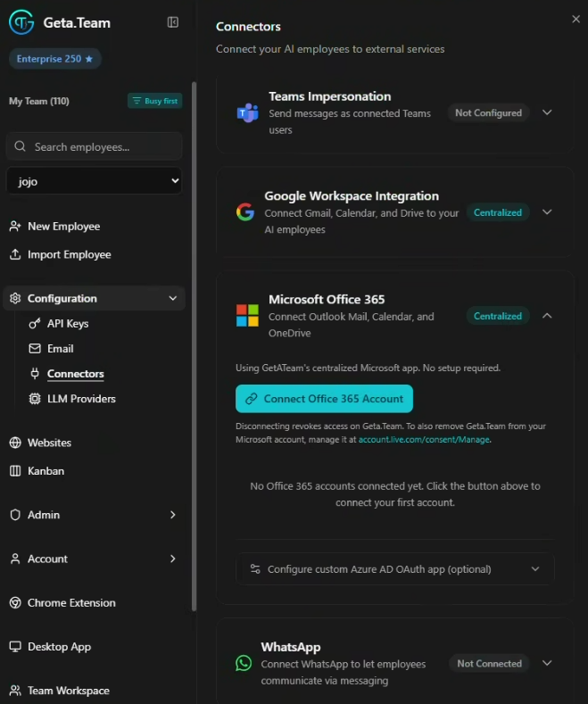Viewport: 588px width, 704px height.
Task: Open Kanban from the sidebar
Action: (46, 471)
